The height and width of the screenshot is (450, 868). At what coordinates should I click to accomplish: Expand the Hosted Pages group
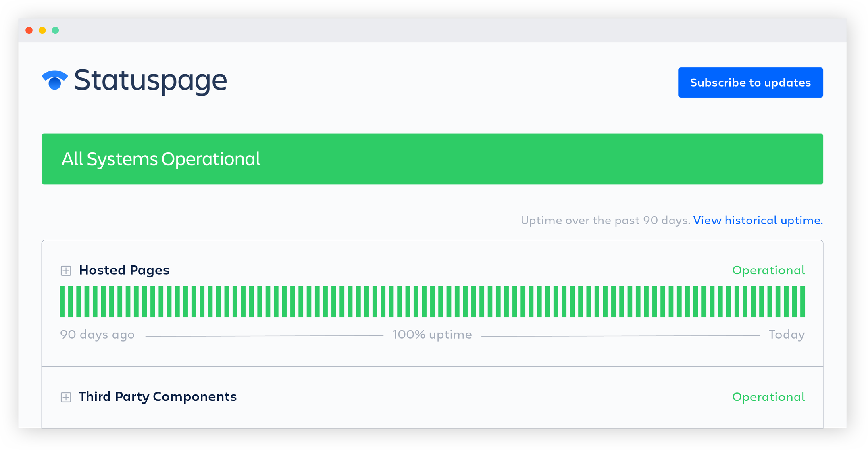click(x=66, y=271)
